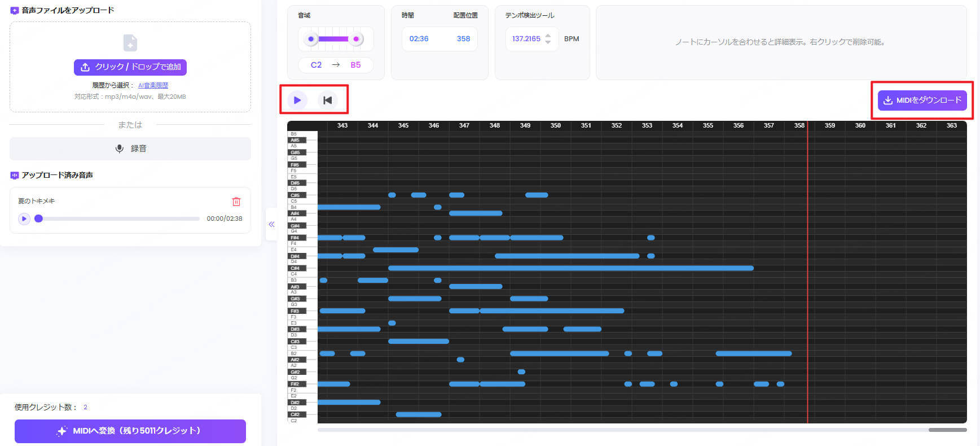Click the horizontal scrollbar thumb under piano roll
Image resolution: width=980 pixels, height=446 pixels.
(x=948, y=430)
